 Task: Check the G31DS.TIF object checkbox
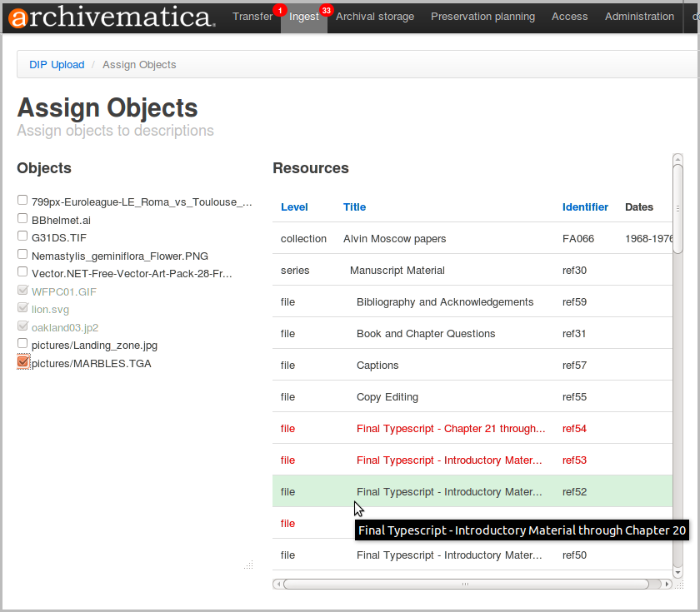tap(22, 236)
